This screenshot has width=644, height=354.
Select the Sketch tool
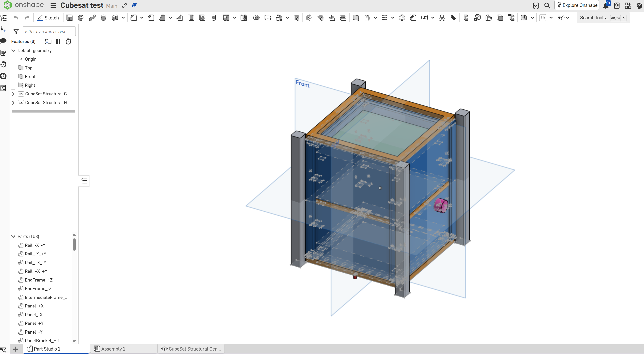pos(48,18)
